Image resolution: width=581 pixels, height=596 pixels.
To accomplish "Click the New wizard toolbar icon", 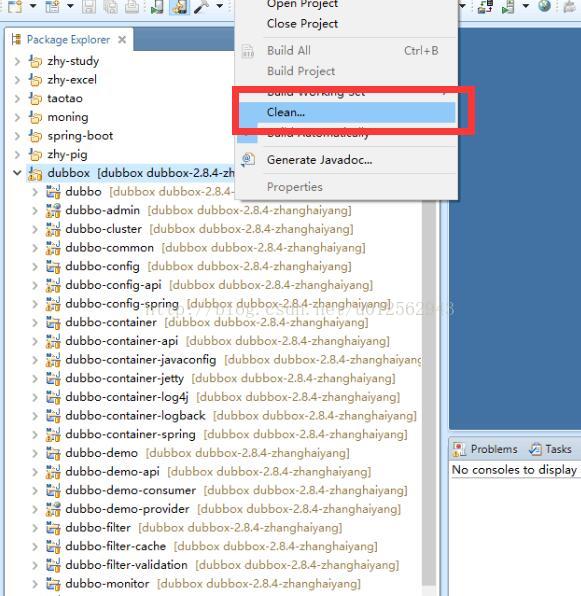I will pos(15,6).
